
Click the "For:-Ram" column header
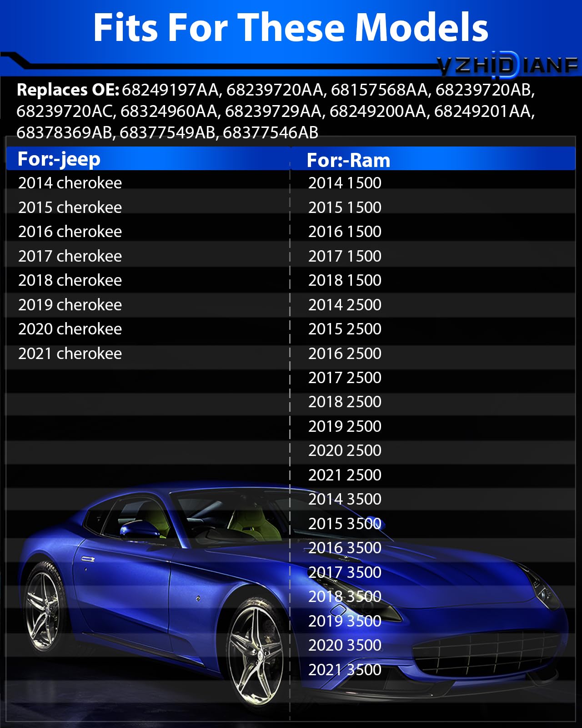coord(348,160)
